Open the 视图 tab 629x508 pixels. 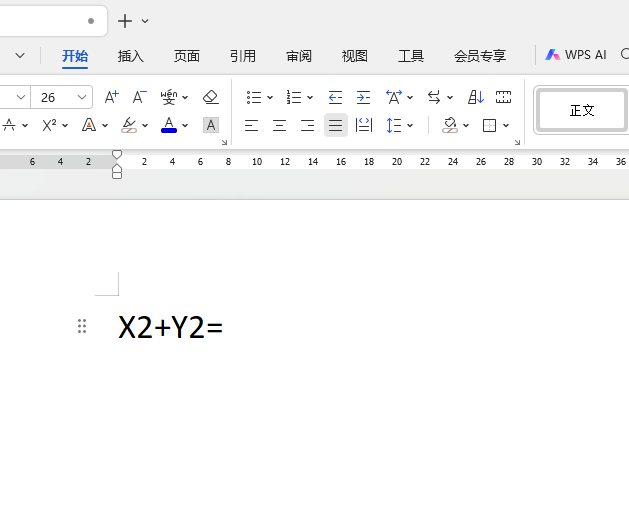pyautogui.click(x=355, y=56)
